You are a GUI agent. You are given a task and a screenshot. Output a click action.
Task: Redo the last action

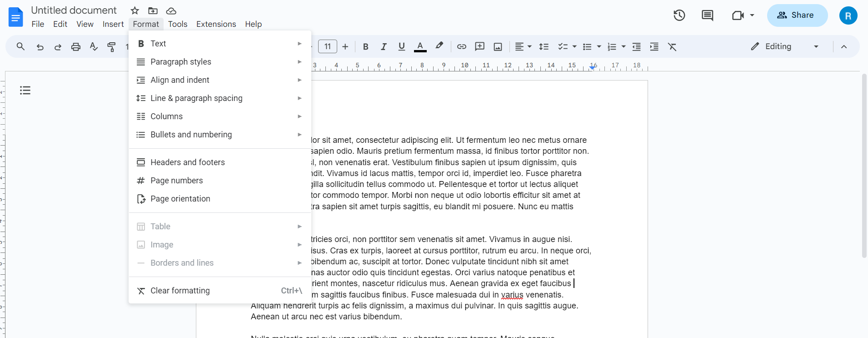[x=58, y=46]
